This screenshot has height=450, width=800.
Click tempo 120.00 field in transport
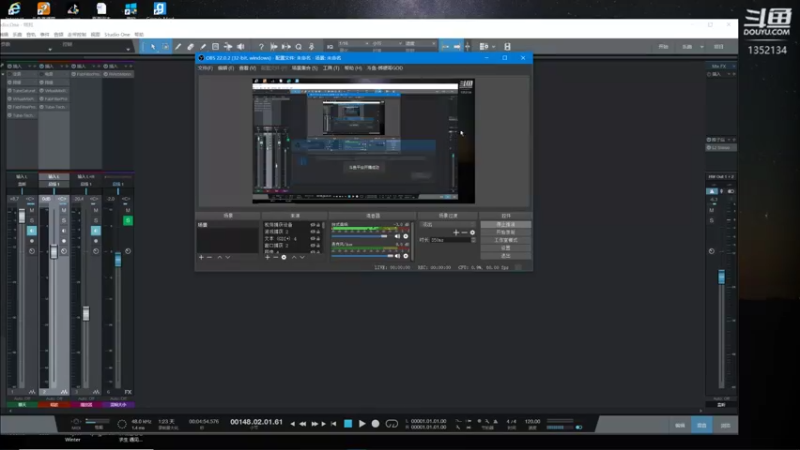[x=532, y=421]
